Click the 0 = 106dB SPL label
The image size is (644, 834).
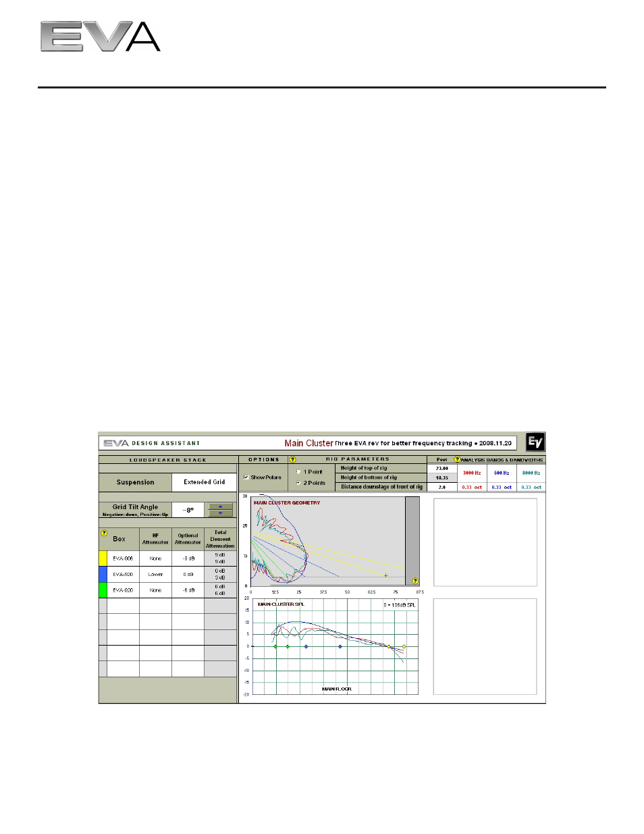pos(400,605)
